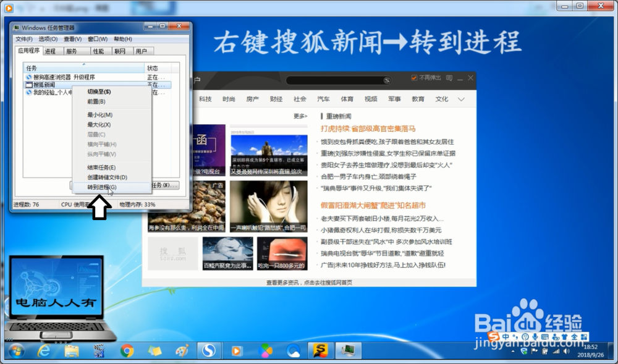618x364 pixels.
Task: Click the Sogou input method S logo
Action: [x=494, y=337]
